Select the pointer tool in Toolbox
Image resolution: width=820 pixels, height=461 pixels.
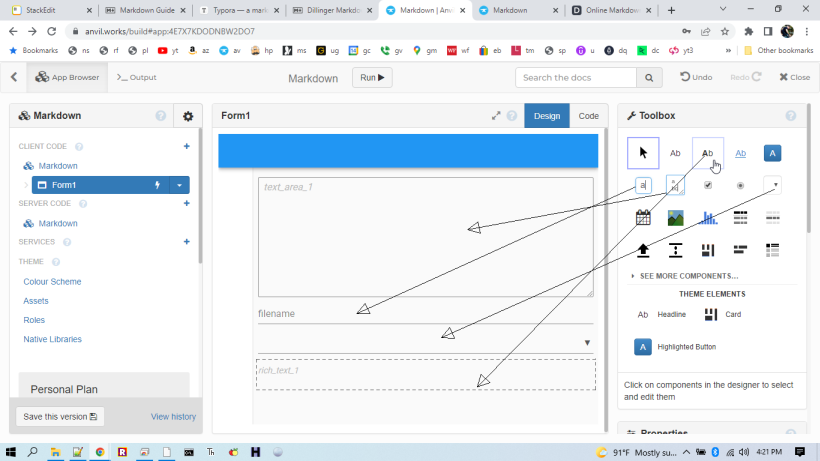pyautogui.click(x=643, y=153)
